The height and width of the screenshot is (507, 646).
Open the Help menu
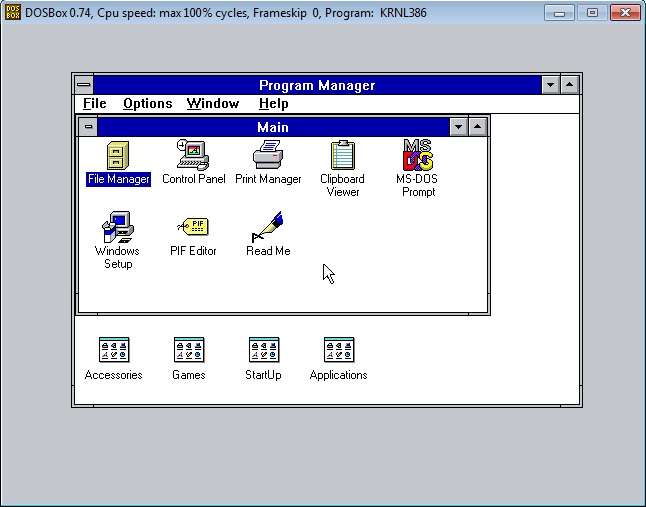click(274, 103)
